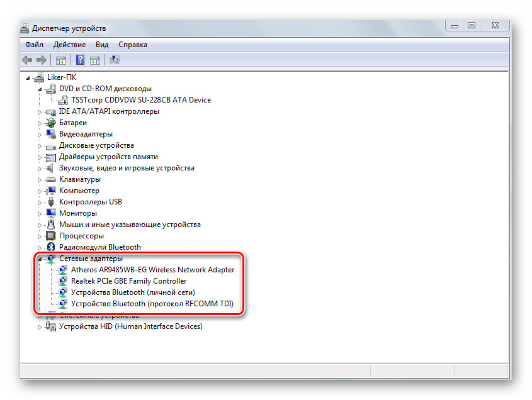
Task: Click the Дисковые устройства disk icon
Action: [51, 146]
